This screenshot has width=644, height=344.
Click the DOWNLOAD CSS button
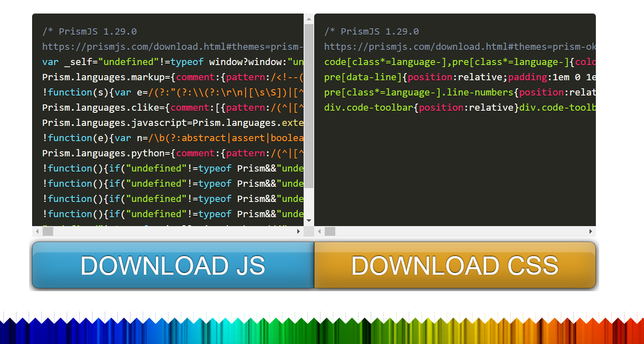point(455,265)
